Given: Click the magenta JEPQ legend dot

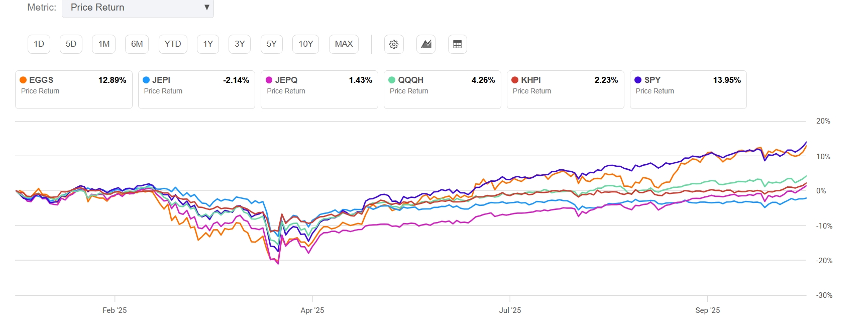Looking at the screenshot, I should [x=269, y=80].
